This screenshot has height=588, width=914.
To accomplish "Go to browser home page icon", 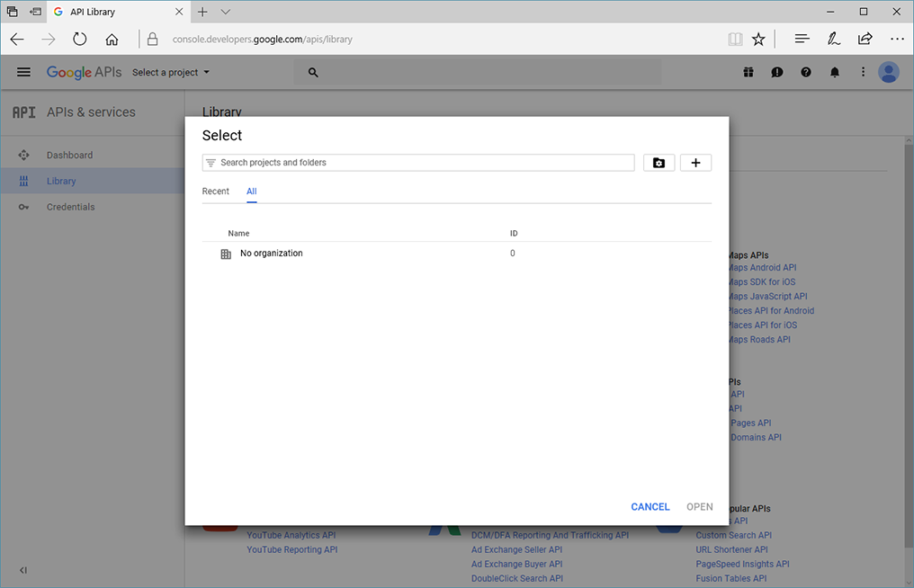I will click(x=112, y=39).
